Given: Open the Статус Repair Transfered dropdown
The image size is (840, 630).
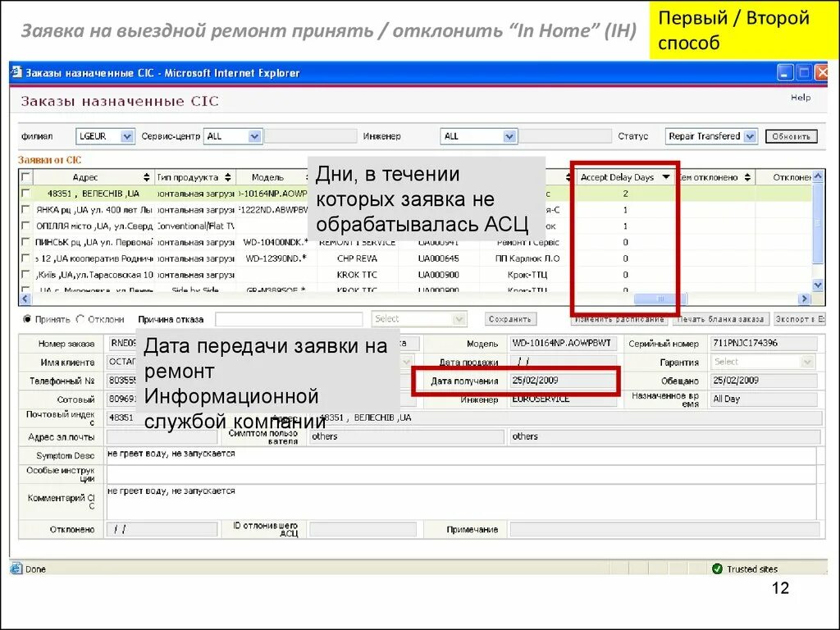Looking at the screenshot, I should [750, 136].
